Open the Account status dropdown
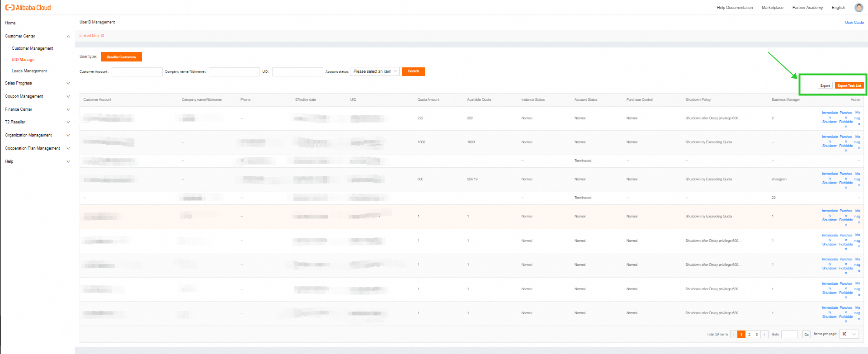 tap(375, 71)
